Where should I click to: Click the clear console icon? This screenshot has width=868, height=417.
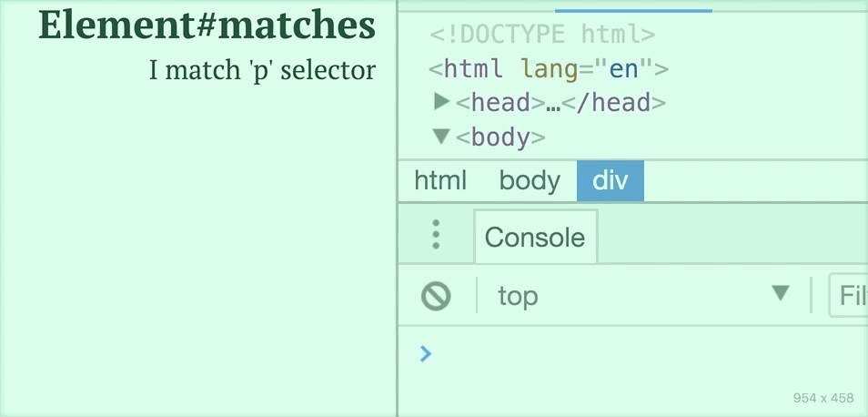pos(436,296)
